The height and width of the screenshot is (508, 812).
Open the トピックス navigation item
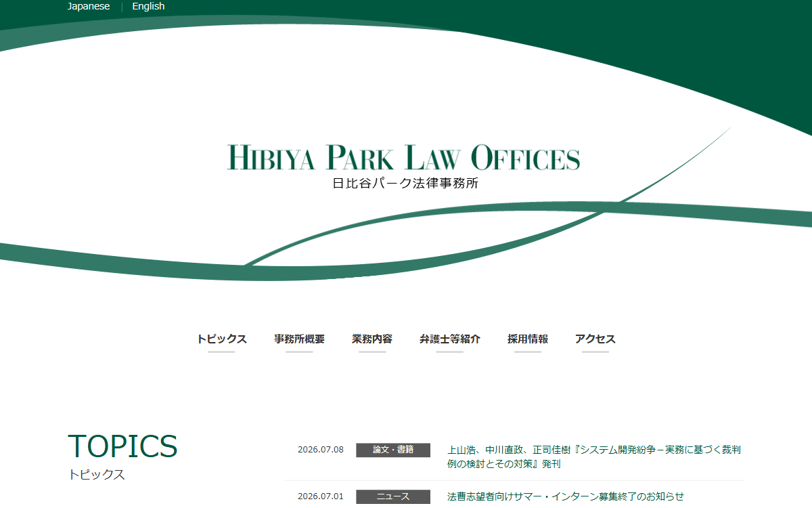click(x=222, y=339)
